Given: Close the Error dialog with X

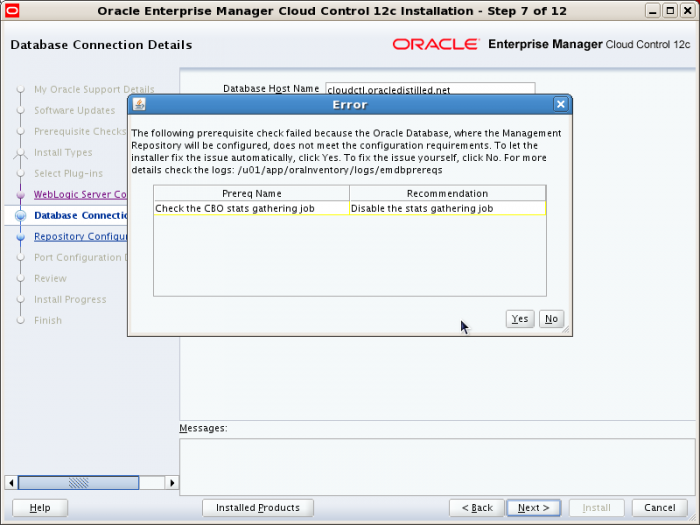Looking at the screenshot, I should coord(561,104).
